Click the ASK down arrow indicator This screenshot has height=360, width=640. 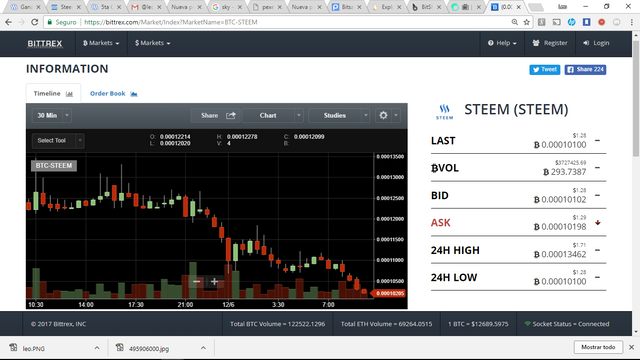tap(598, 223)
